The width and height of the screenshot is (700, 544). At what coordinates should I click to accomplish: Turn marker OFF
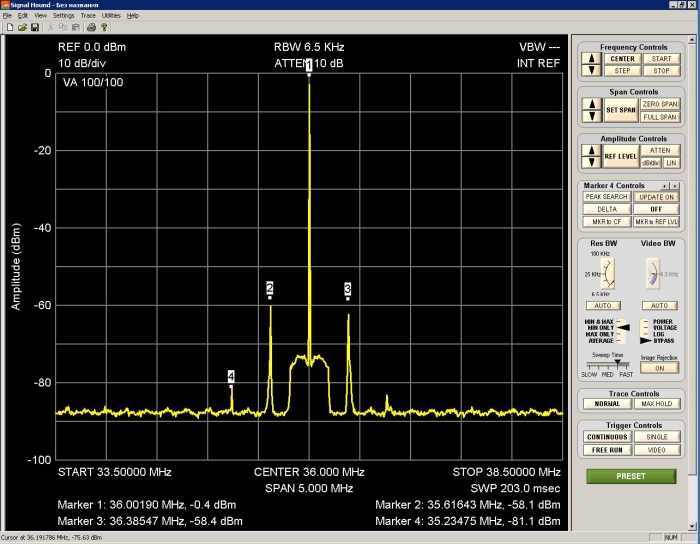tap(656, 209)
